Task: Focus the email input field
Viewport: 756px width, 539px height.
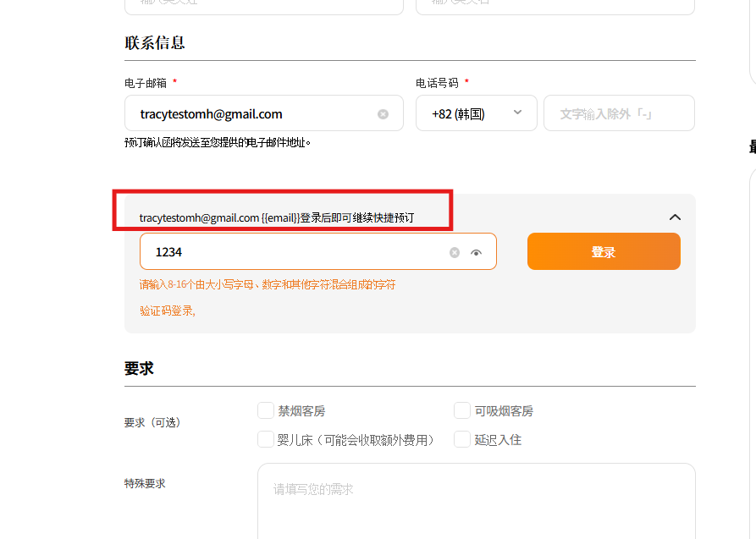Action: pos(264,113)
